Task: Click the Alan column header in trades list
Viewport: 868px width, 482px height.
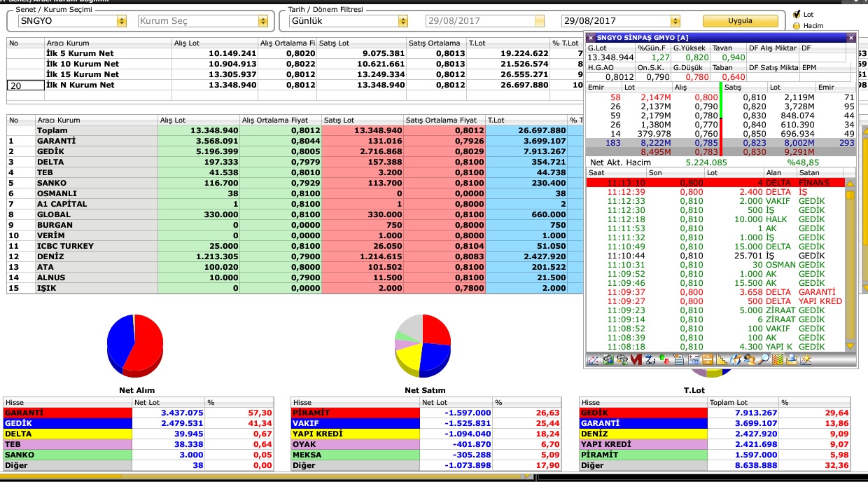Action: point(781,172)
